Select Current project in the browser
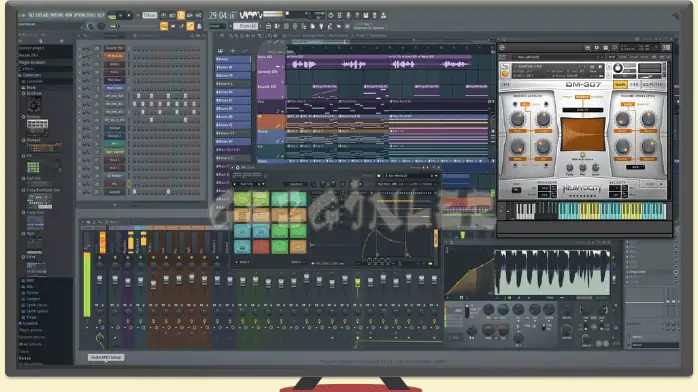This screenshot has height=392, width=698. click(32, 48)
